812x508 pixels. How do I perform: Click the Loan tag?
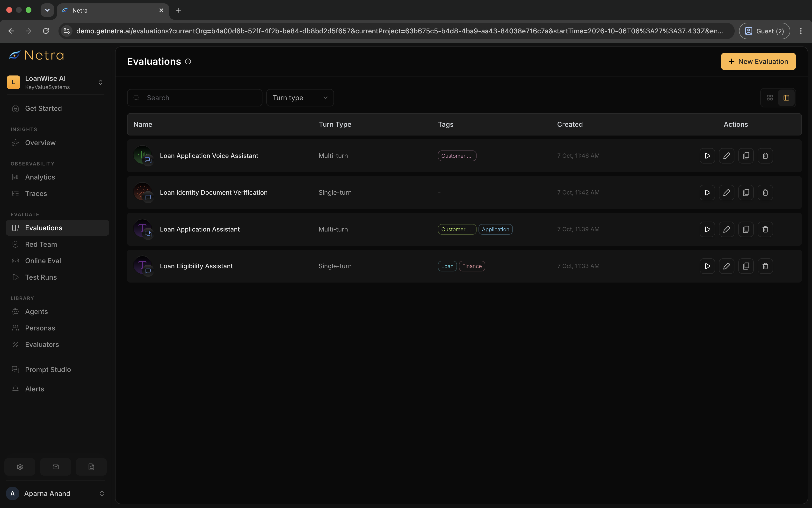pos(447,266)
